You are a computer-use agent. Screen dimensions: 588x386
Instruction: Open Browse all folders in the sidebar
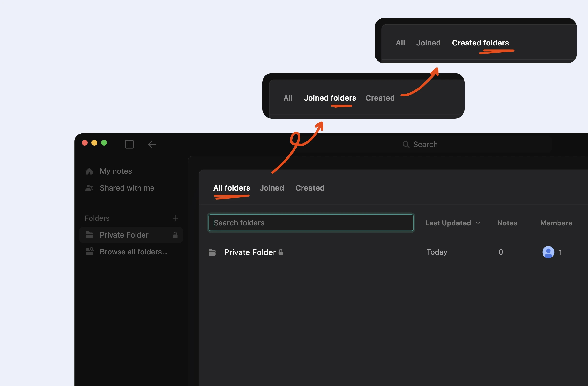click(133, 252)
